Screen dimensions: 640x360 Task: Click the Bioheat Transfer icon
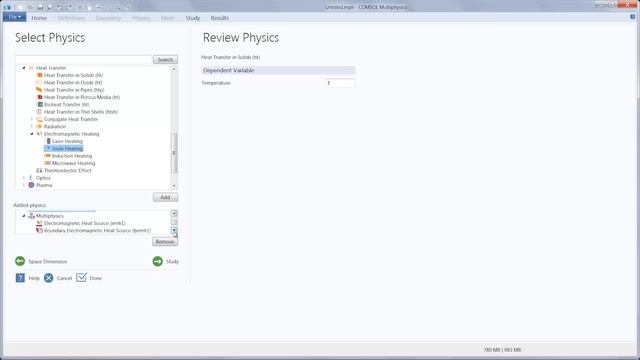coord(40,104)
